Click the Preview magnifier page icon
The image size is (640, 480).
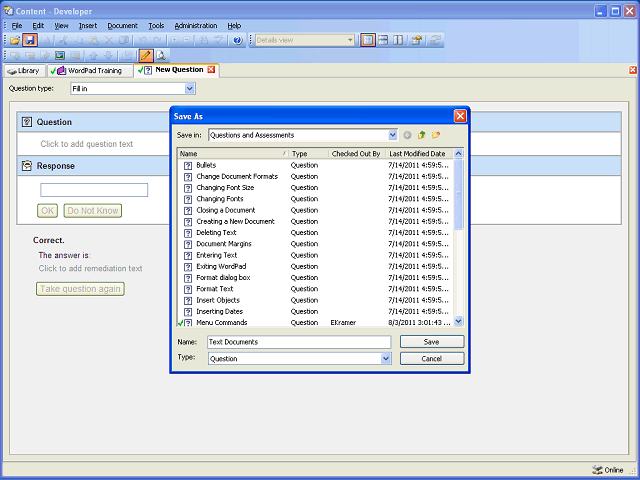[x=161, y=56]
